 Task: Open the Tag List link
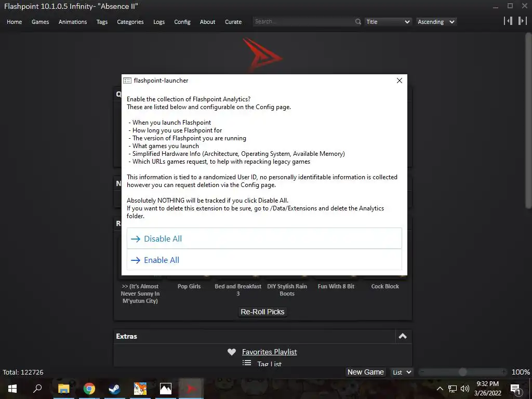[270, 364]
